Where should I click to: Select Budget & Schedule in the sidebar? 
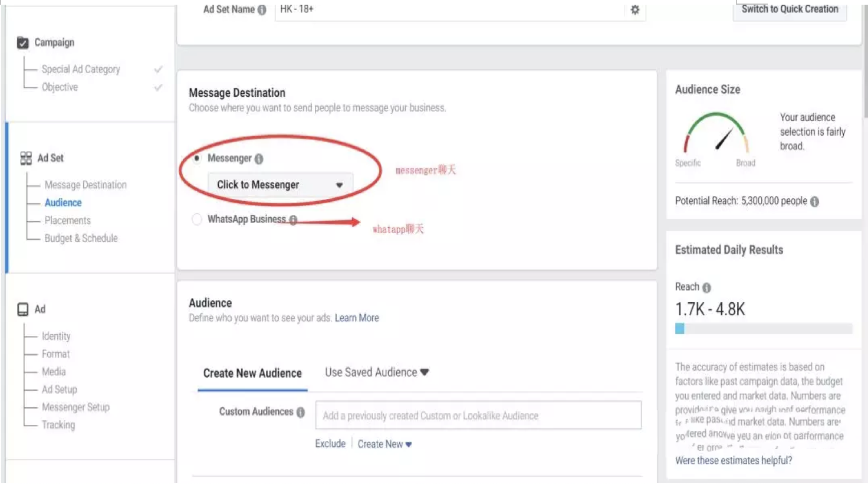(81, 238)
